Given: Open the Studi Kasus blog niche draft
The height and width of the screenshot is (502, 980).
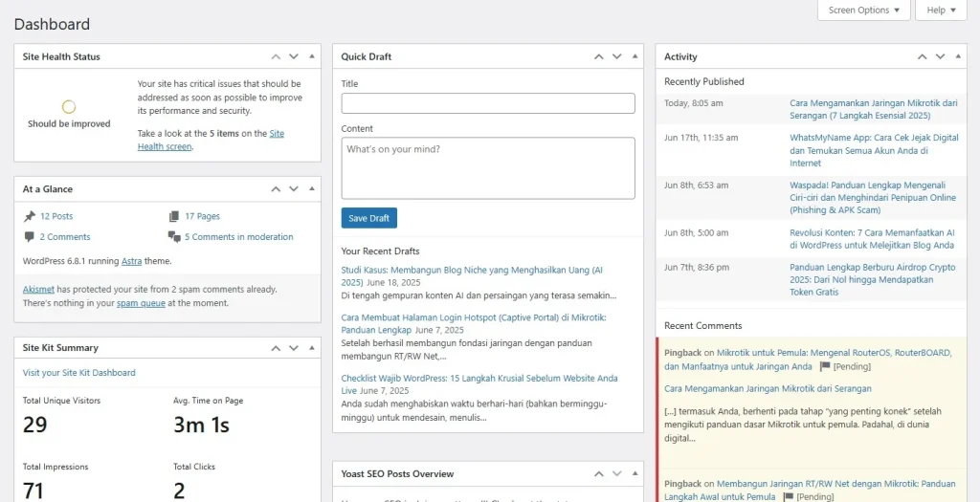Looking at the screenshot, I should click(472, 276).
